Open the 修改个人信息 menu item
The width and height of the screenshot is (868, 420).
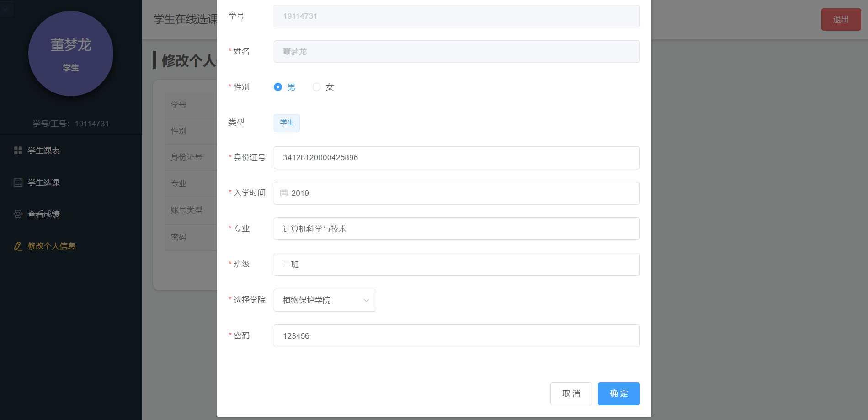click(x=71, y=246)
